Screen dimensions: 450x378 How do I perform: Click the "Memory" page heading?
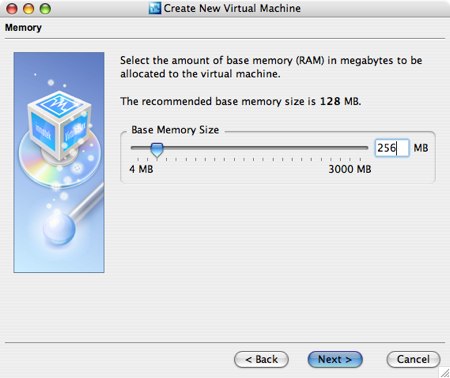(x=23, y=28)
